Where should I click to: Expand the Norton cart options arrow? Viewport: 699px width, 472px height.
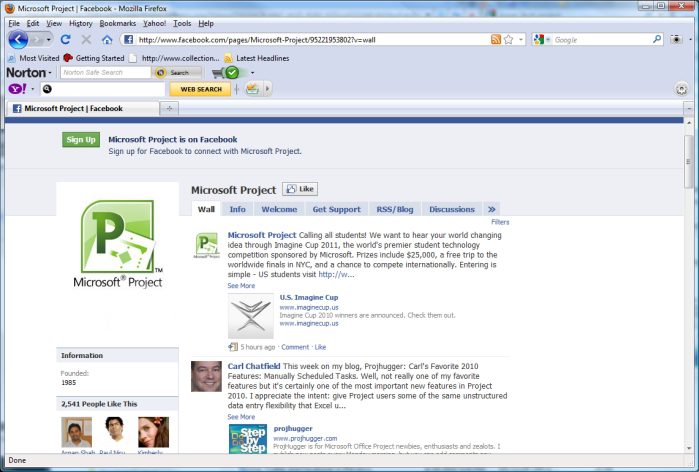[x=252, y=73]
